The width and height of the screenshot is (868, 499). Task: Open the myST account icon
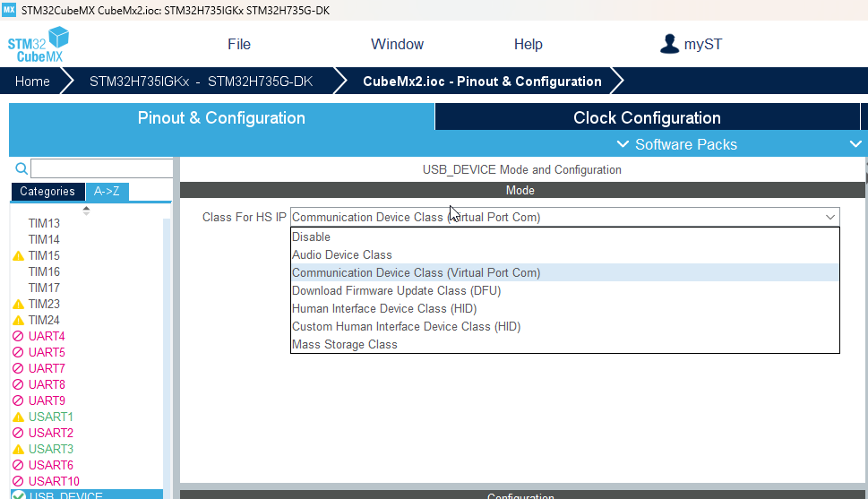[669, 44]
